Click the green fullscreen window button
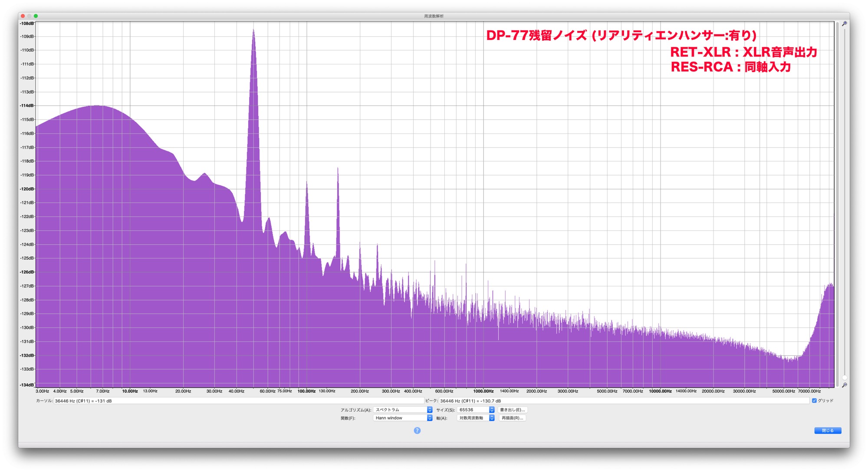Image resolution: width=868 pixels, height=472 pixels. (36, 16)
